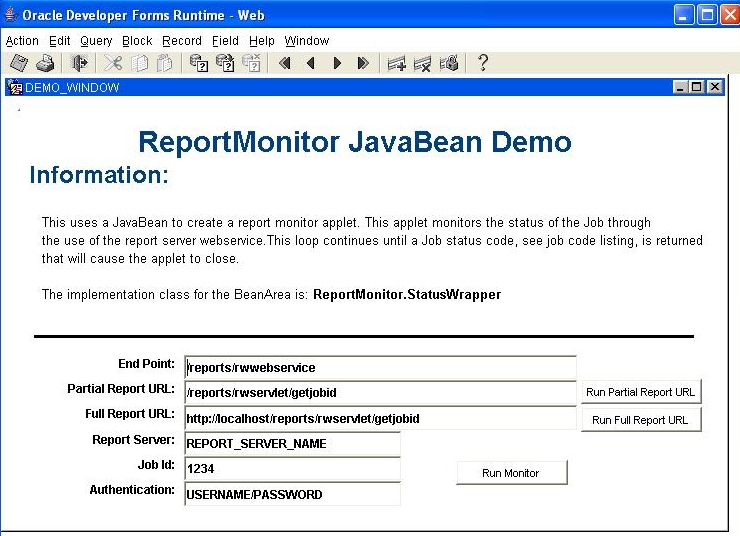Open the Window menu

tap(307, 41)
